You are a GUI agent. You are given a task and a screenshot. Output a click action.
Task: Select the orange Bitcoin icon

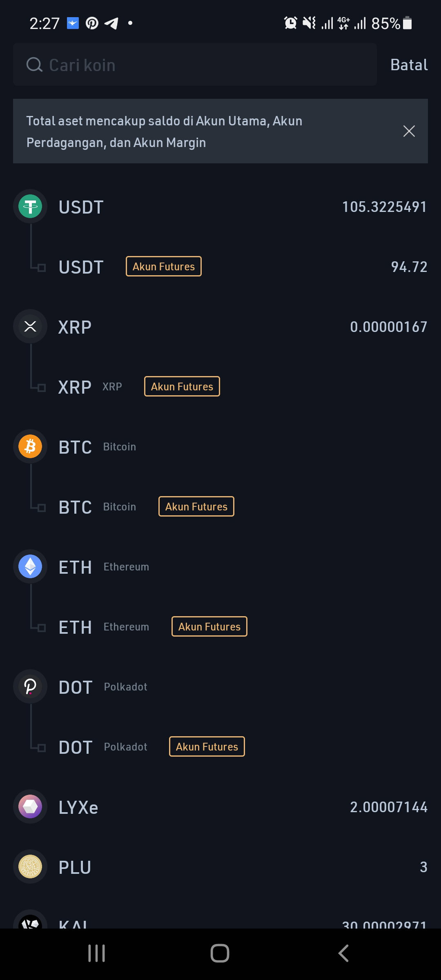coord(30,446)
